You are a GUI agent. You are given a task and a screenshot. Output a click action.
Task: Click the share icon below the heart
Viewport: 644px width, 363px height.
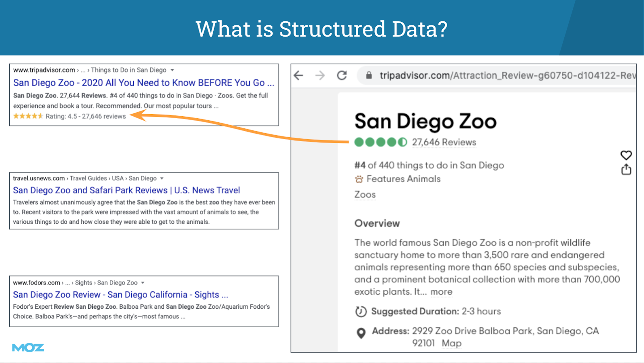[x=626, y=169]
